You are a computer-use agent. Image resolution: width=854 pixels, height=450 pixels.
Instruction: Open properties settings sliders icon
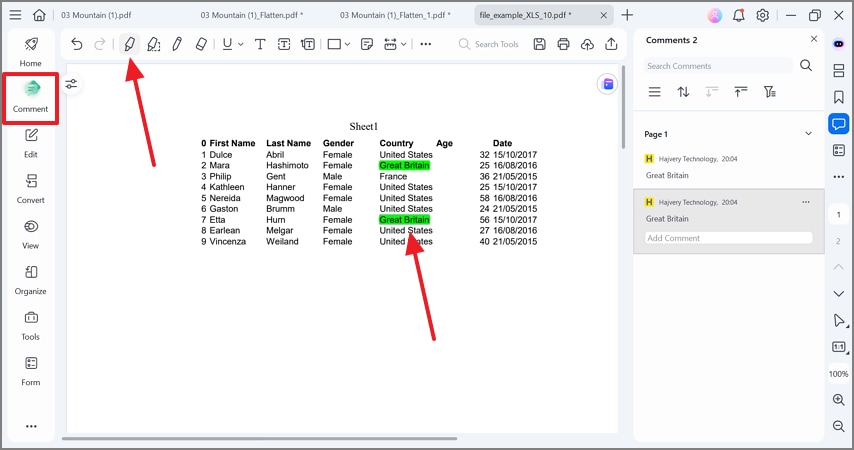click(x=71, y=84)
